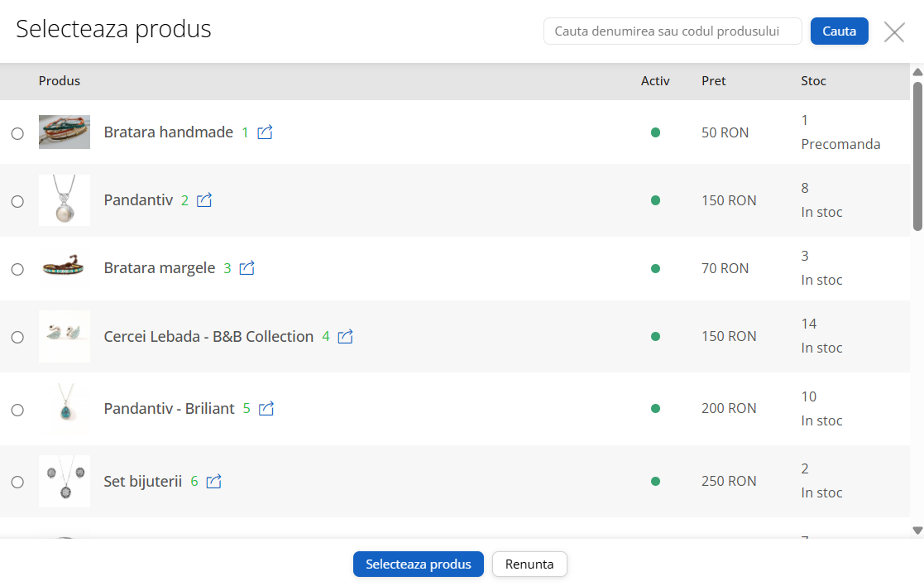
Task: Cancel with the Renunta button
Action: 529,564
